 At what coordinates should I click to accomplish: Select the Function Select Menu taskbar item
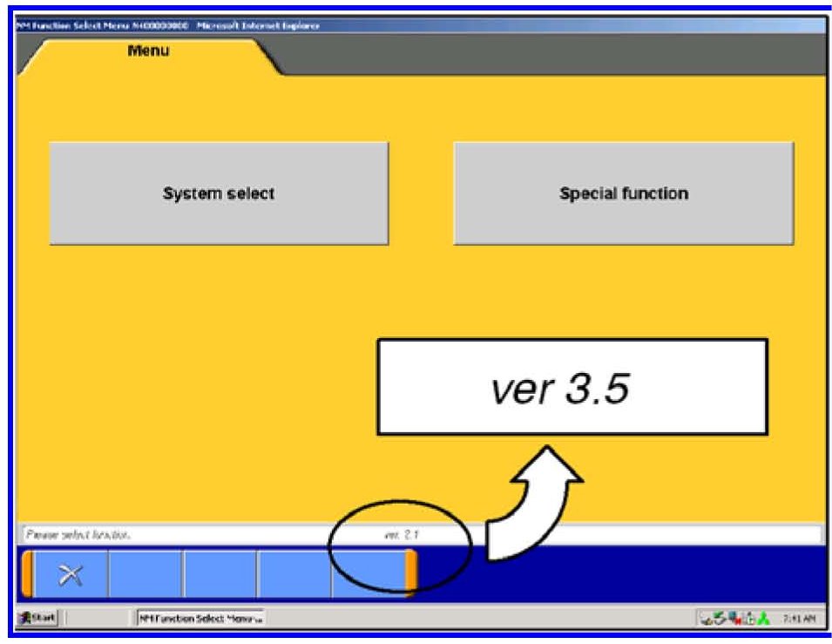[200, 618]
